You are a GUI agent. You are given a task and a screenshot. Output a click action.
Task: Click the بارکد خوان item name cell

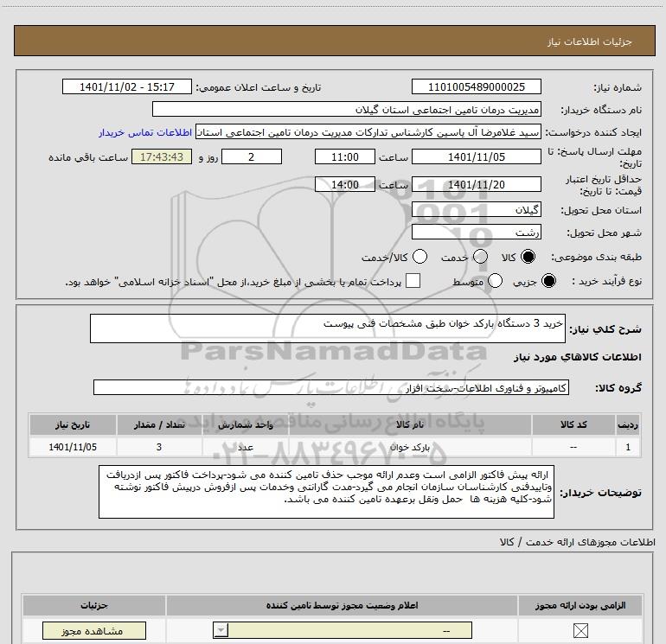410,447
